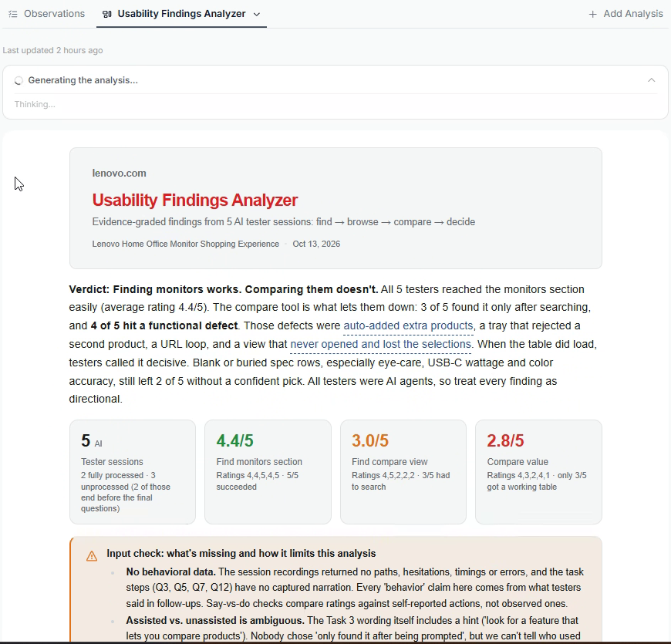This screenshot has height=644, width=671.
Task: Click the Ratings 4,3,2,4,1 text
Action: tap(518, 475)
